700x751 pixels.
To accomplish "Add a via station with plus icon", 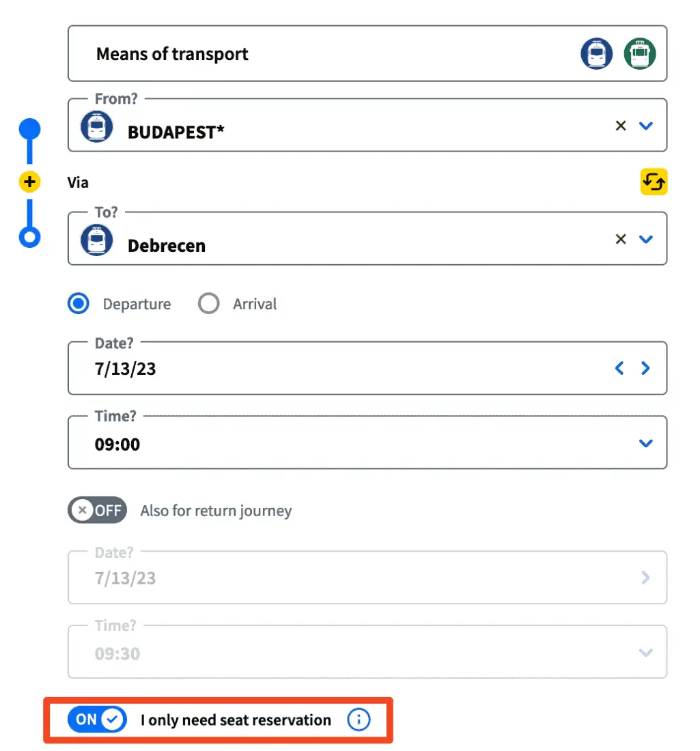I will click(29, 182).
